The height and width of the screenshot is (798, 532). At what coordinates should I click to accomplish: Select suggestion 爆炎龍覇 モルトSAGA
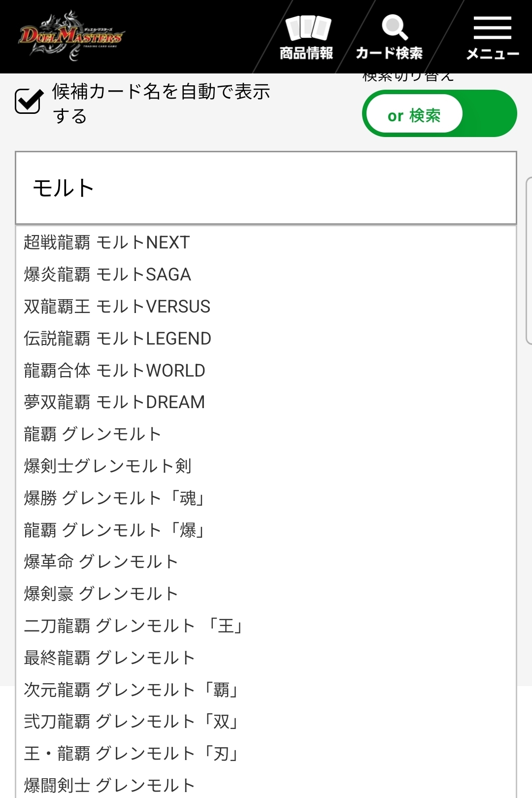coord(107,275)
